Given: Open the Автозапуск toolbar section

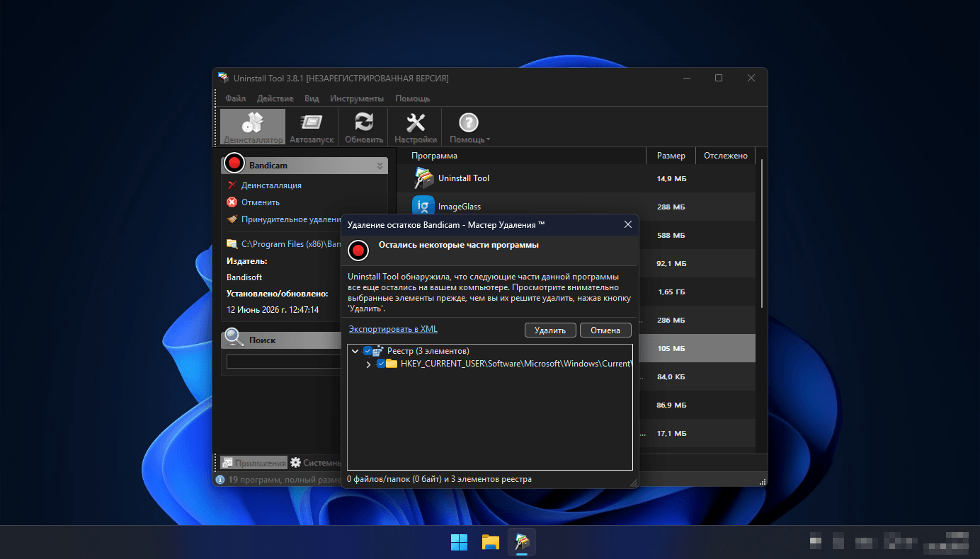Looking at the screenshot, I should coord(312,128).
